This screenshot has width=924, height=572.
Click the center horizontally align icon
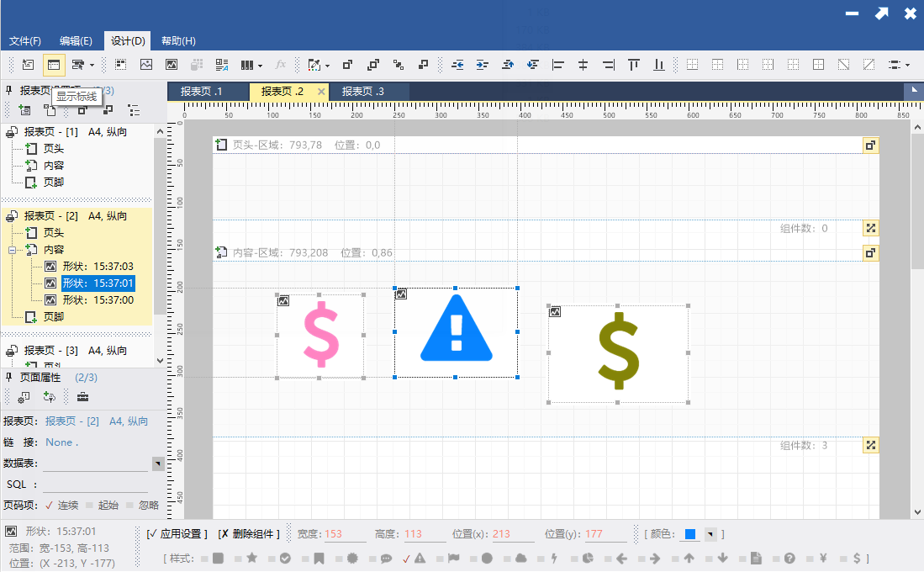(583, 65)
